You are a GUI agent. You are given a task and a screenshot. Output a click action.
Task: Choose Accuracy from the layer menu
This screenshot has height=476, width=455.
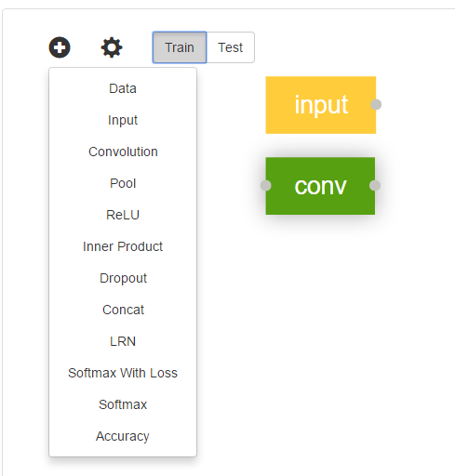[123, 436]
